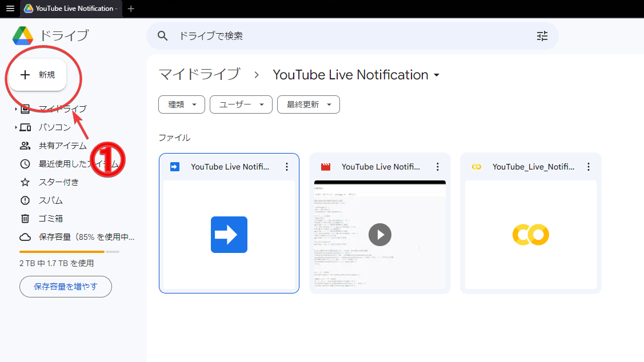Click the 新規 (New) button
Image resolution: width=644 pixels, height=362 pixels.
(x=38, y=75)
